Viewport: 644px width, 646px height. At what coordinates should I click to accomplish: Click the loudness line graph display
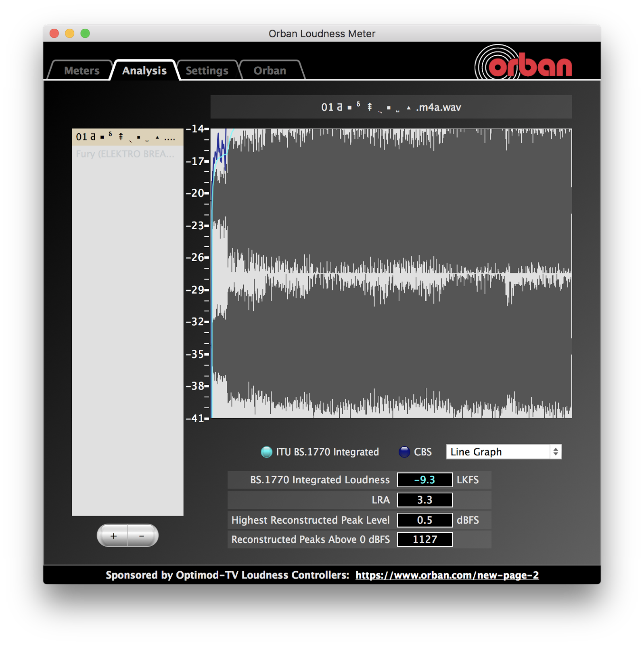click(x=391, y=273)
